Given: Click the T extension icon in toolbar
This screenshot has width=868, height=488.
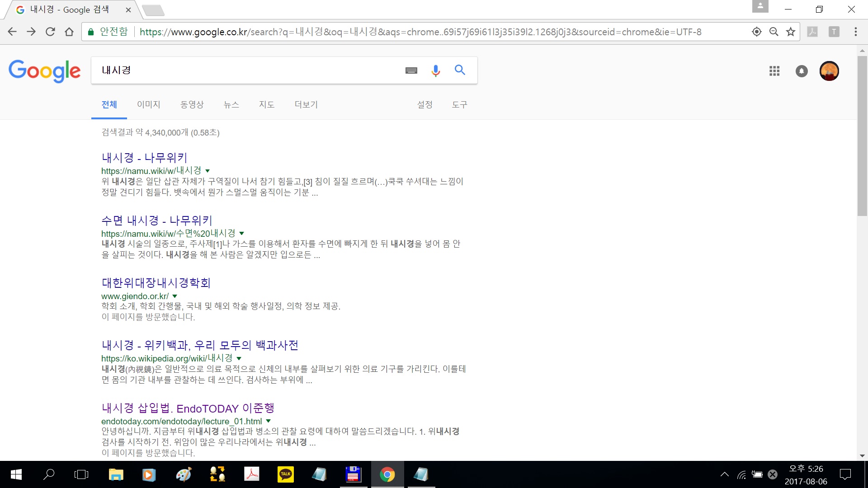Looking at the screenshot, I should click(834, 32).
